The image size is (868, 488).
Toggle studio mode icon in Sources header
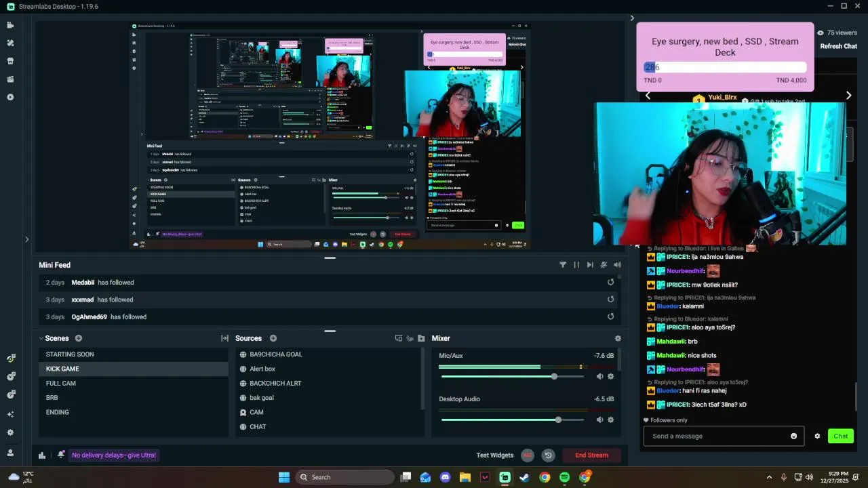[x=399, y=338]
